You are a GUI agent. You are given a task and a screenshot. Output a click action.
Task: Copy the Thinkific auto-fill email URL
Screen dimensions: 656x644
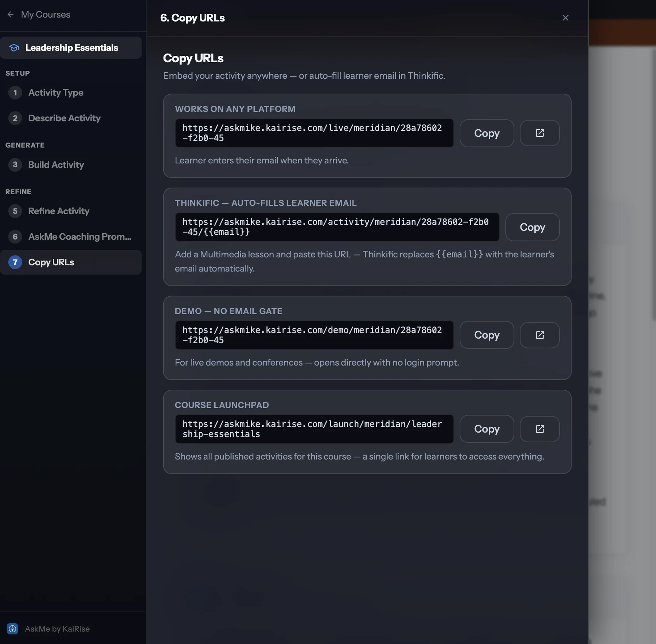tap(532, 227)
